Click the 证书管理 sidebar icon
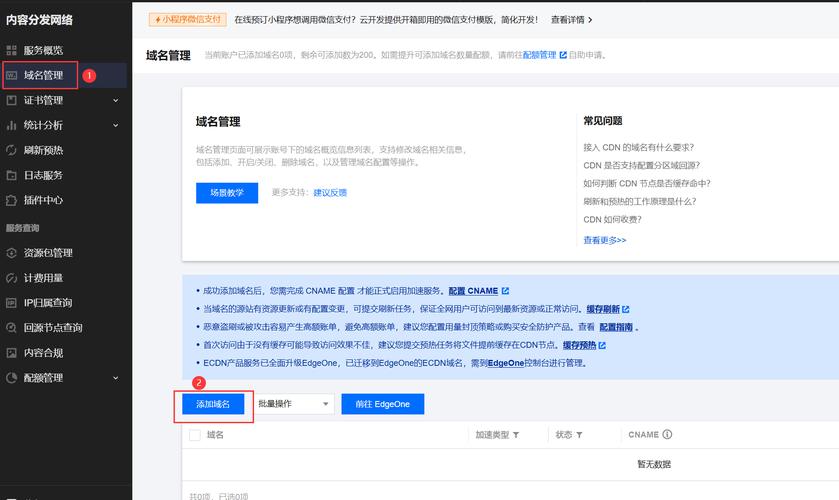 coord(11,100)
